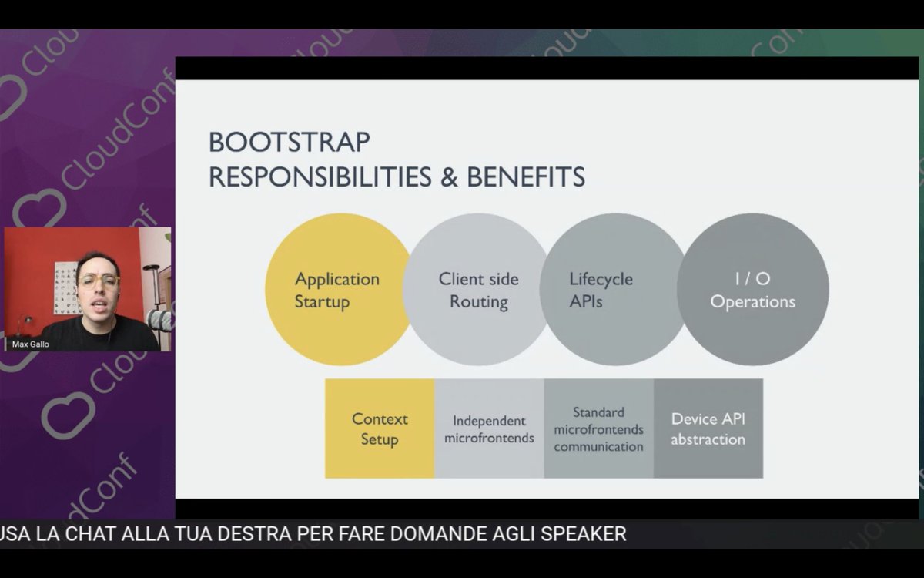Click the USA LA CHAT ticker text
Viewport: 924px width, 578px height.
click(313, 533)
